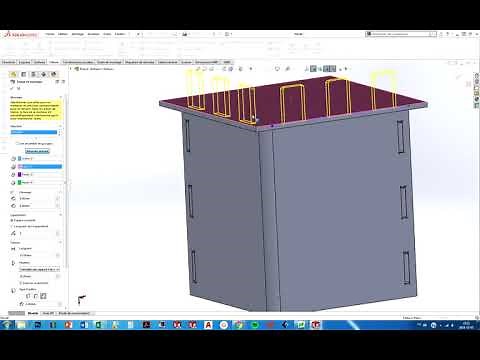The width and height of the screenshot is (480, 360).
Task: Open Spotify from the taskbar
Action: pos(255,325)
